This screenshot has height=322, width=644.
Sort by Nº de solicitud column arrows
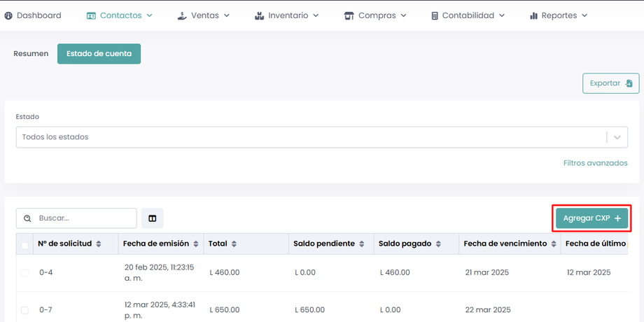(99, 244)
